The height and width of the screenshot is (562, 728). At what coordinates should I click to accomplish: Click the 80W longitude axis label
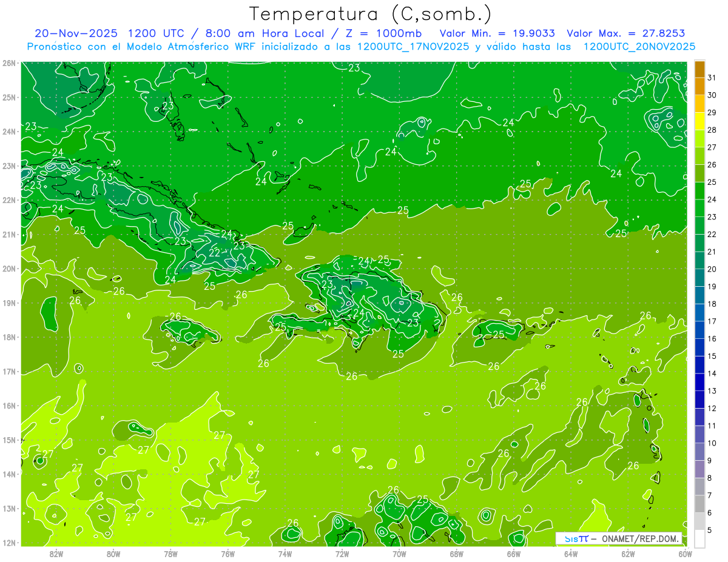pos(113,553)
